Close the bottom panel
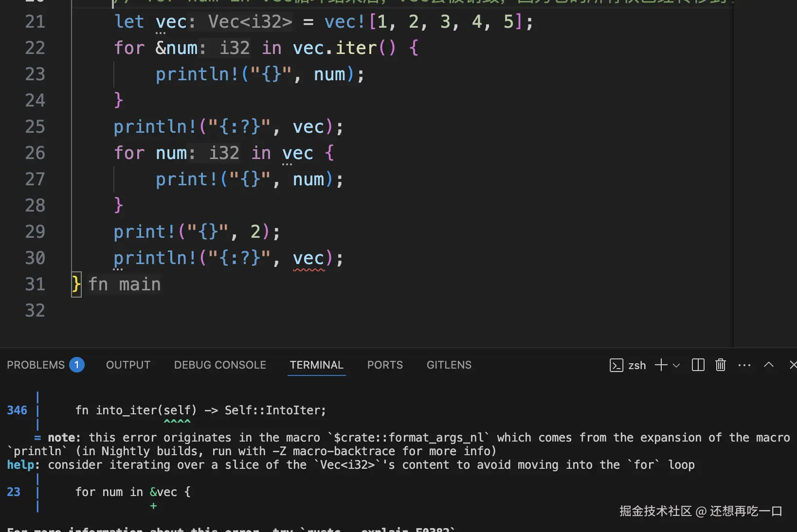This screenshot has width=797, height=532. pyautogui.click(x=793, y=365)
